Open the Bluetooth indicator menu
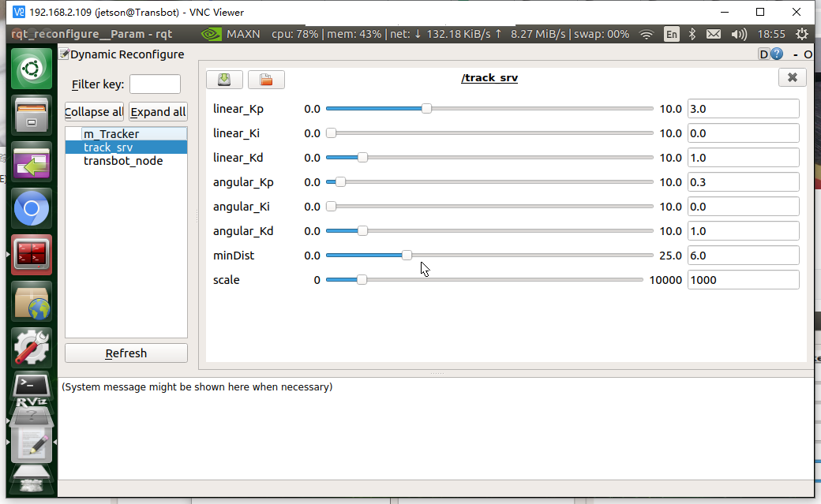This screenshot has width=821, height=504. point(692,35)
